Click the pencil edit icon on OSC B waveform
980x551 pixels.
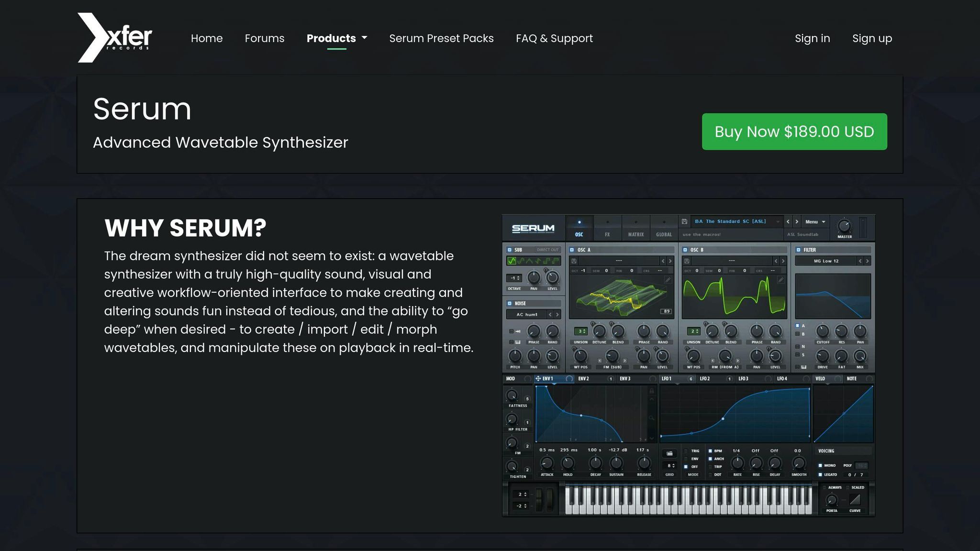coord(781,280)
